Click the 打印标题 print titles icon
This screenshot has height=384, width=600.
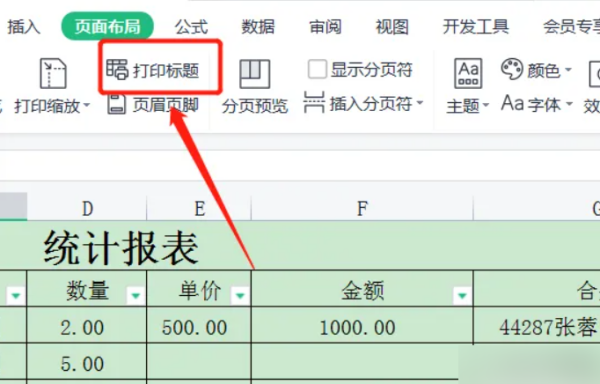117,70
